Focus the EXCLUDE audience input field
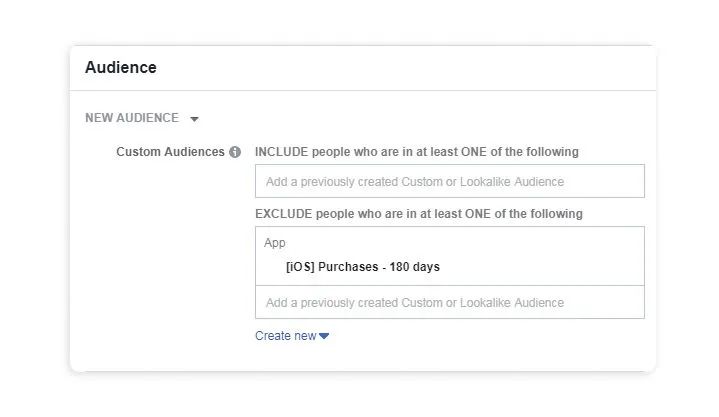Screen dimensions: 719x417 pyautogui.click(x=449, y=303)
